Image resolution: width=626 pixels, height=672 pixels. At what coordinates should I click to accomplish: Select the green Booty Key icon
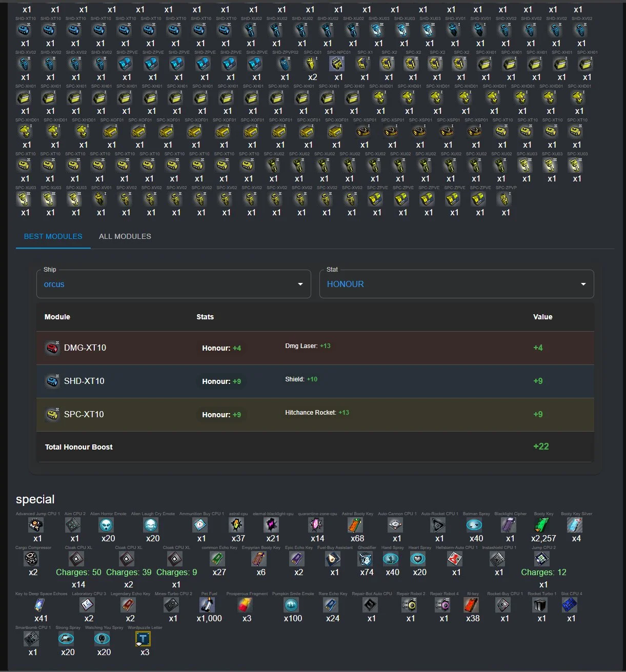tap(542, 525)
